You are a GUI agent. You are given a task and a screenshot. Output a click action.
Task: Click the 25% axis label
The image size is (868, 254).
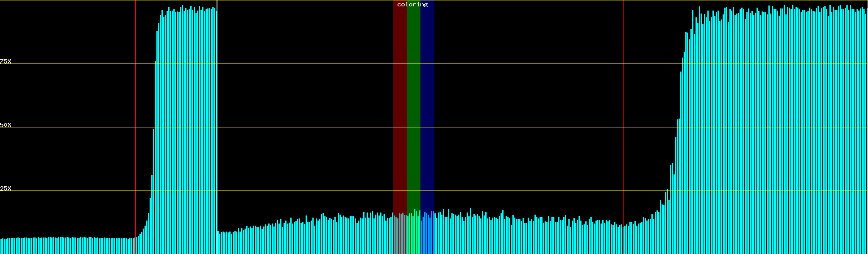pos(6,188)
